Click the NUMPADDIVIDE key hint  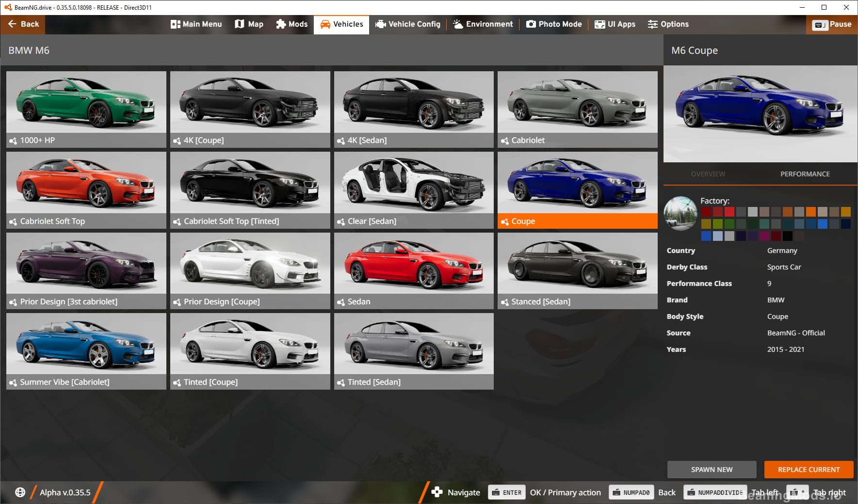point(715,492)
